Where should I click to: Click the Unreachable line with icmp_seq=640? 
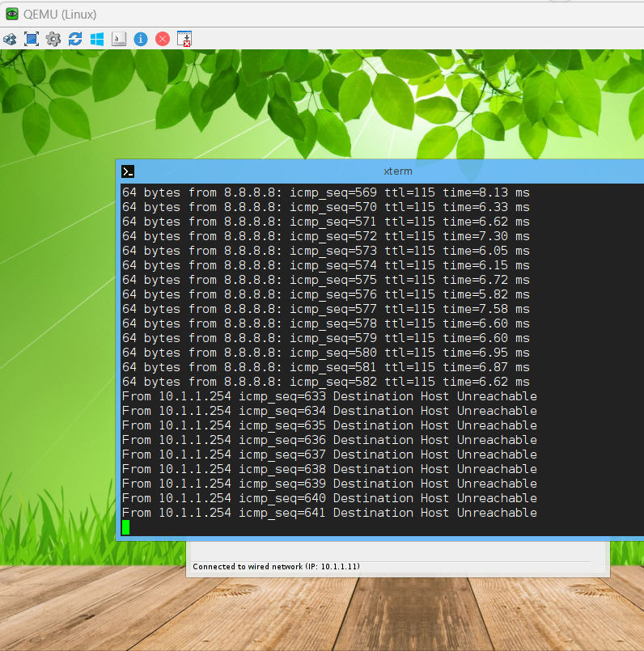[329, 498]
